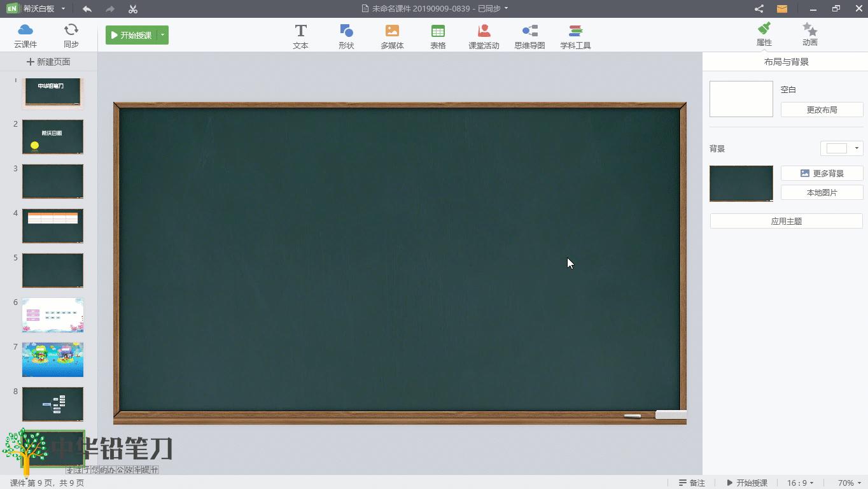Expand the Start Teaching dropdown arrow
This screenshot has height=489, width=868.
tap(163, 35)
